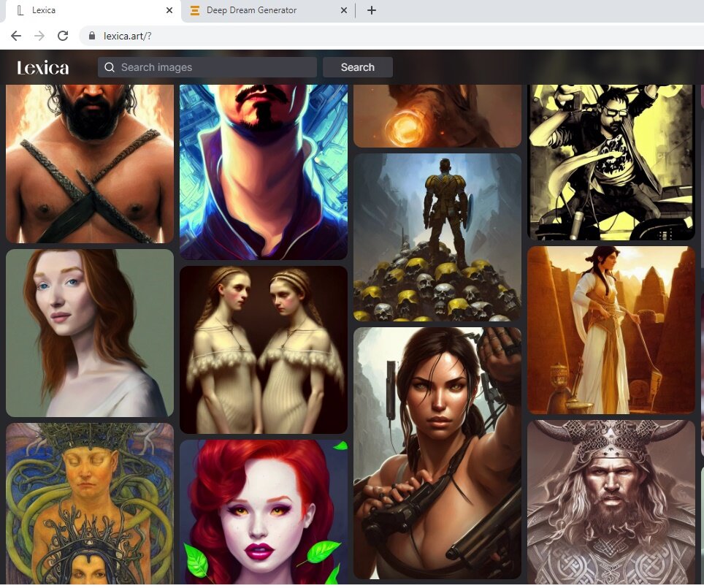Click the Lexica tab favicon
The width and height of the screenshot is (704, 588).
[20, 10]
